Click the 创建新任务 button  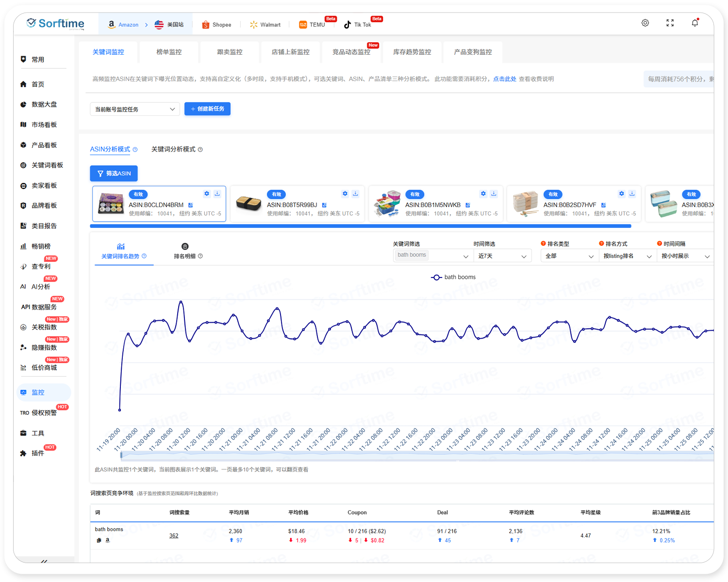tap(207, 109)
